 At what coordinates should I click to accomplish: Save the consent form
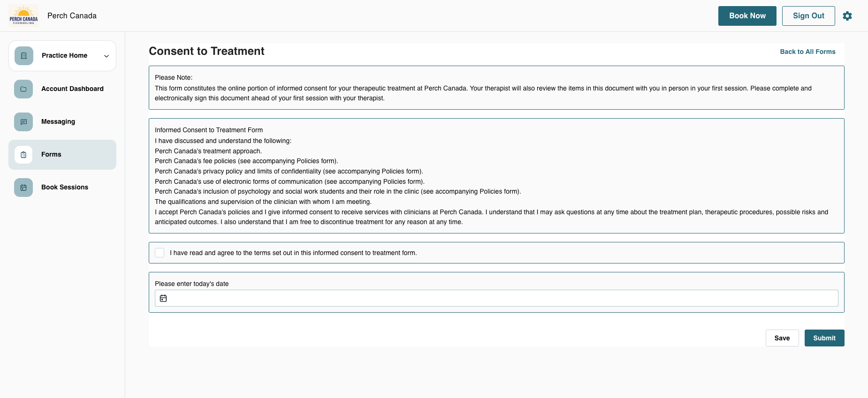(782, 338)
